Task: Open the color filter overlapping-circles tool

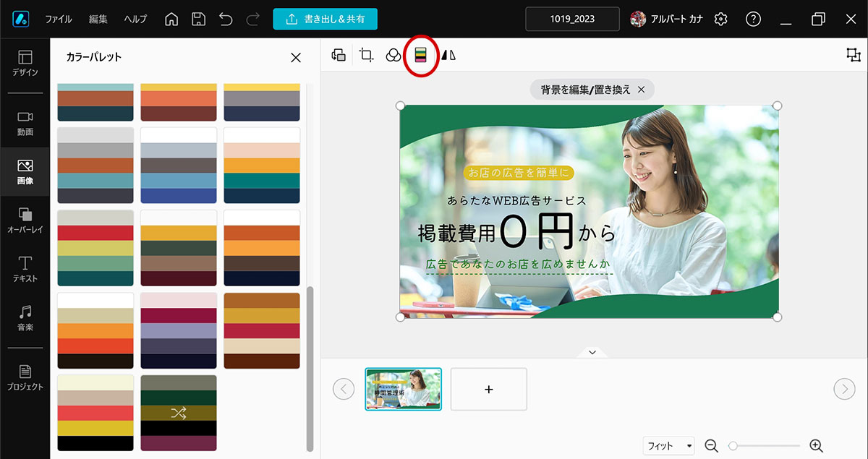Action: (393, 55)
